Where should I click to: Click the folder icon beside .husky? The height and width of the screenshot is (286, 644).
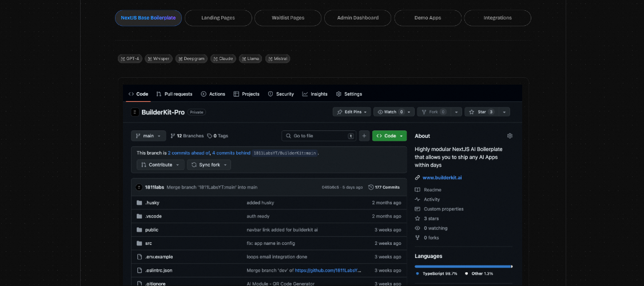click(139, 202)
